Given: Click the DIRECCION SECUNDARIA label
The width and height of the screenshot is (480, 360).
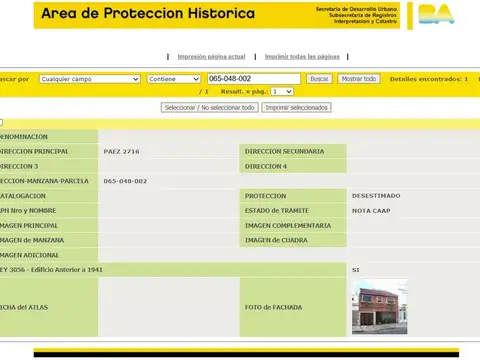Looking at the screenshot, I should (x=284, y=151).
